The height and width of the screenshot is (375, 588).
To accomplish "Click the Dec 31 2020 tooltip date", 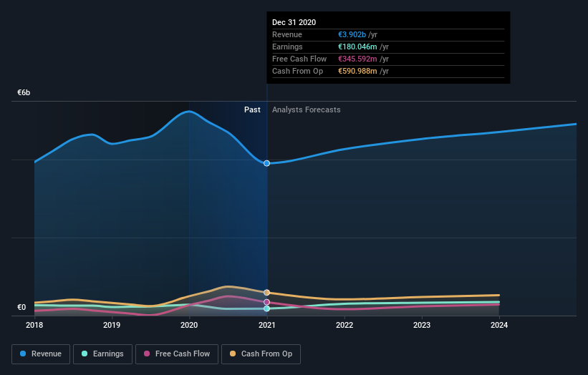I will click(294, 22).
